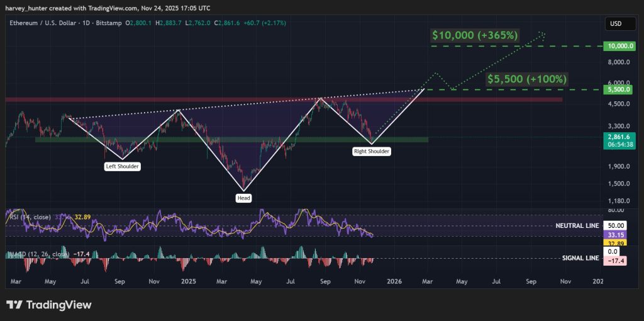Click the MACD -17.4 axis value label
644x321 pixels.
point(615,260)
